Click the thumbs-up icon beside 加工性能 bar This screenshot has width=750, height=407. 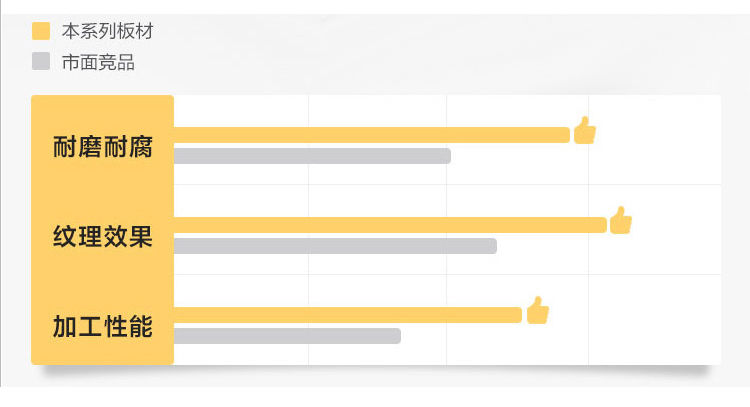pyautogui.click(x=538, y=310)
